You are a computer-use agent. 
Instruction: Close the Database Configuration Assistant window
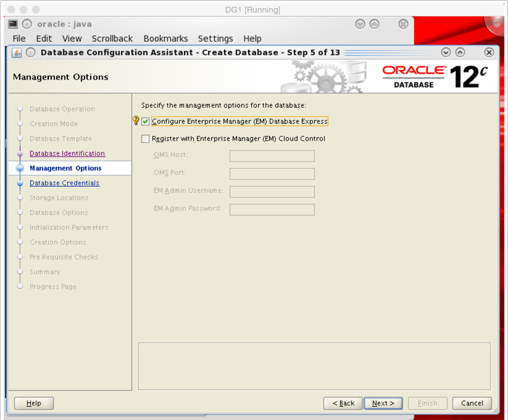coord(489,52)
